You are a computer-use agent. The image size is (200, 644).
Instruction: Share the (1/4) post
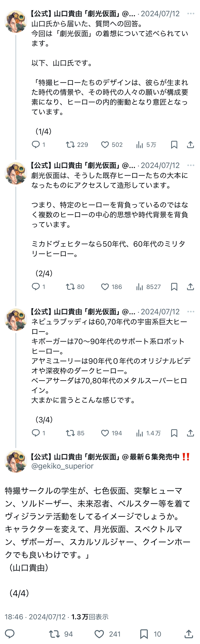click(191, 144)
